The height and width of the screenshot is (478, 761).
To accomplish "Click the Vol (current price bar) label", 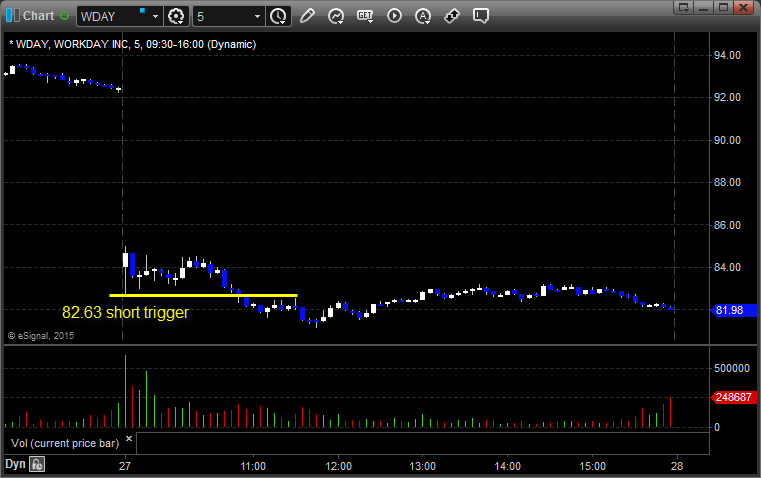I will point(65,443).
